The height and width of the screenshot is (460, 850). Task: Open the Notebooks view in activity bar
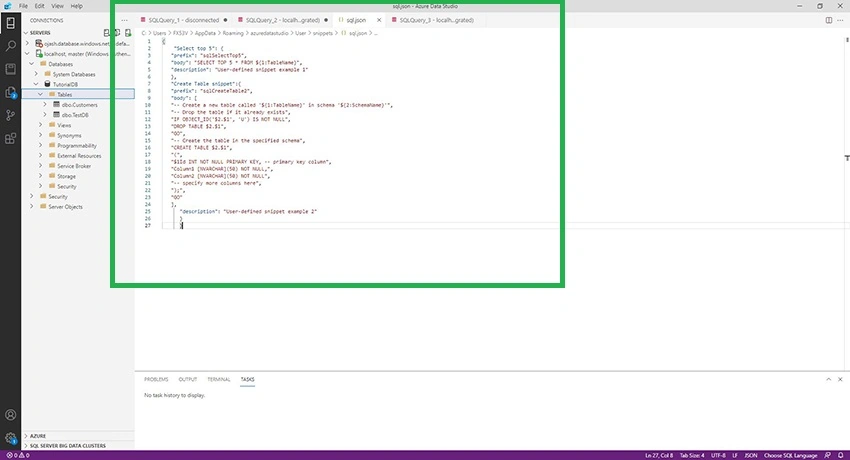point(10,69)
